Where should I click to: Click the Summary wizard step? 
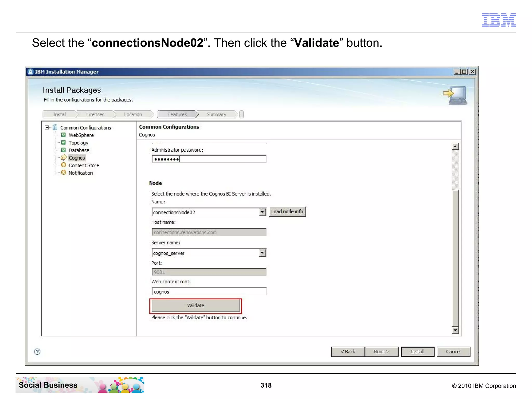[x=216, y=114]
